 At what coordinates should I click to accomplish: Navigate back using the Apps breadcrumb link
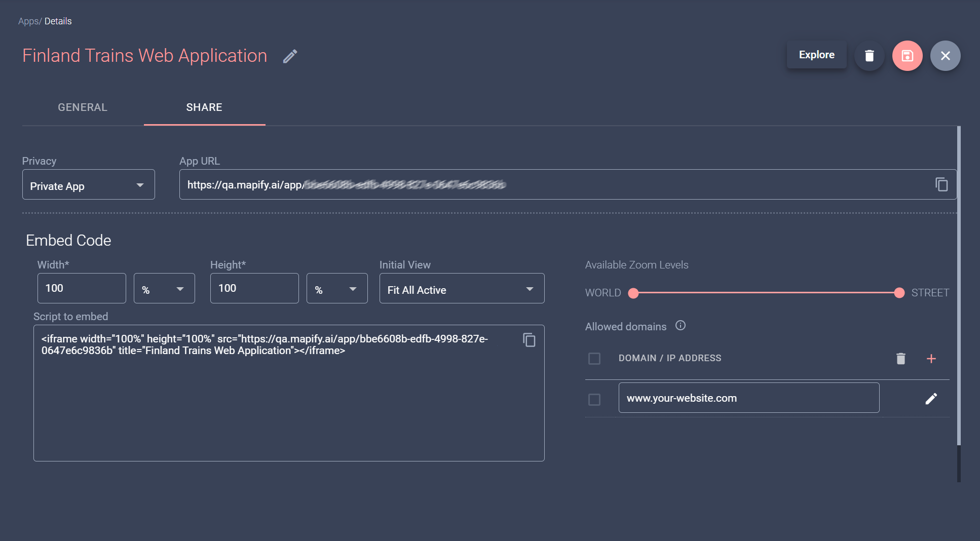click(x=28, y=21)
